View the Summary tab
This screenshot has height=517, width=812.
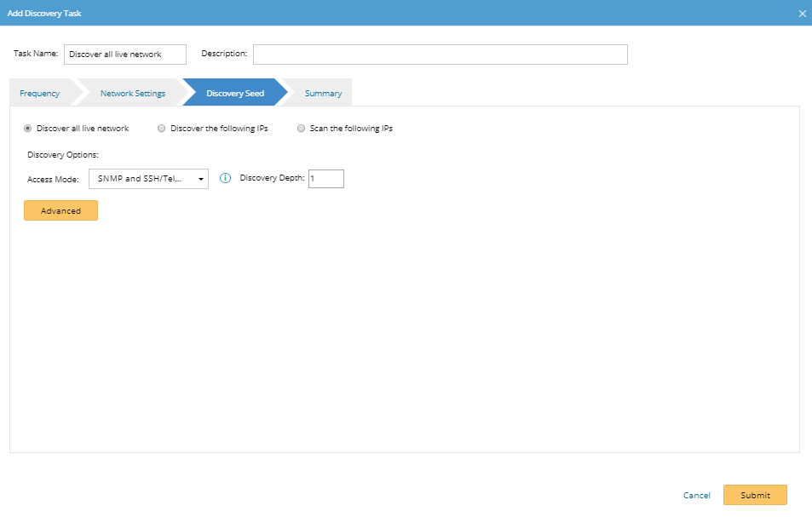click(x=323, y=93)
